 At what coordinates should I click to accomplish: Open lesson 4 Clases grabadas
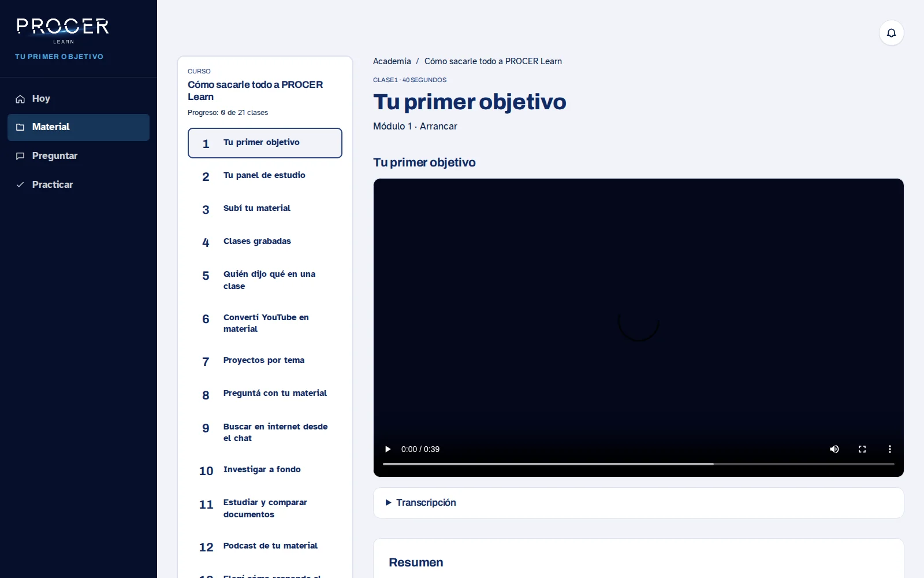(265, 242)
